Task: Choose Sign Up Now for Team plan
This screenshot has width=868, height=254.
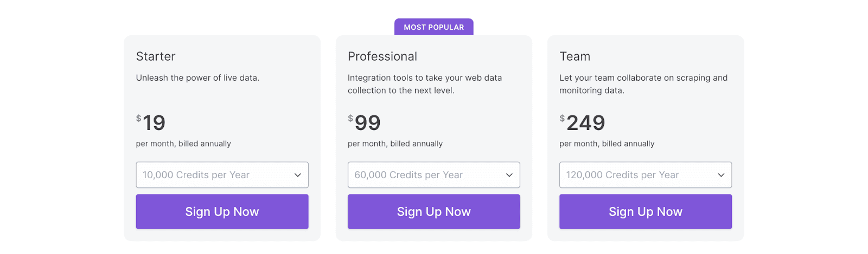Action: [646, 212]
